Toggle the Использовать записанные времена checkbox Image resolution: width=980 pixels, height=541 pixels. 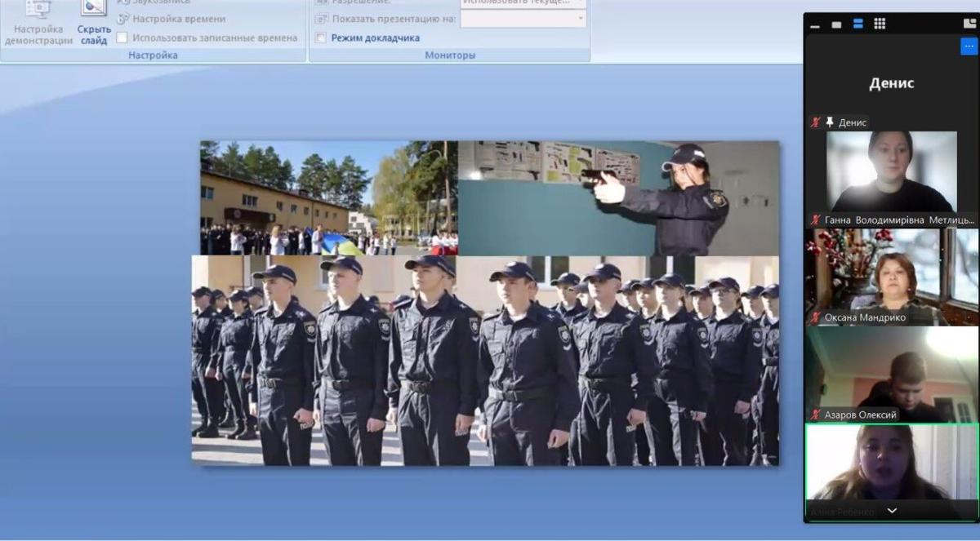point(122,38)
